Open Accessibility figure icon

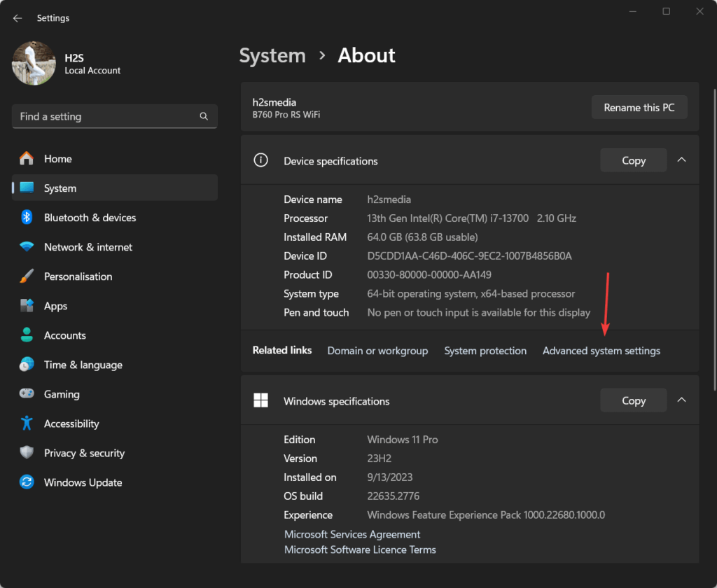(x=27, y=423)
